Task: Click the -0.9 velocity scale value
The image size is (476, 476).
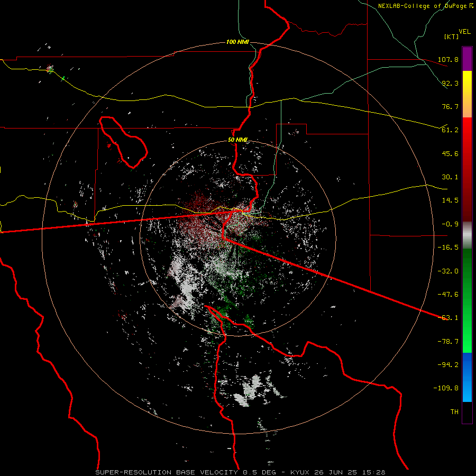Action: 450,224
